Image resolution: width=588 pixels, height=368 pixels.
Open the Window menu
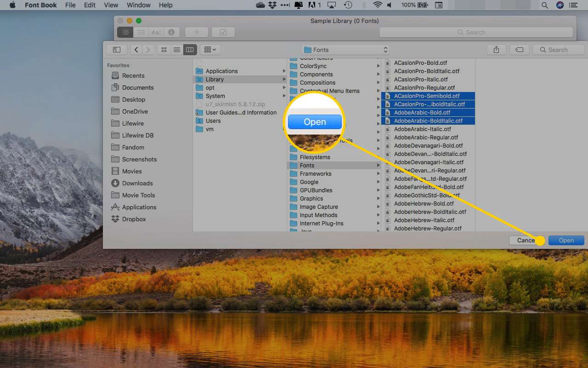pos(138,5)
